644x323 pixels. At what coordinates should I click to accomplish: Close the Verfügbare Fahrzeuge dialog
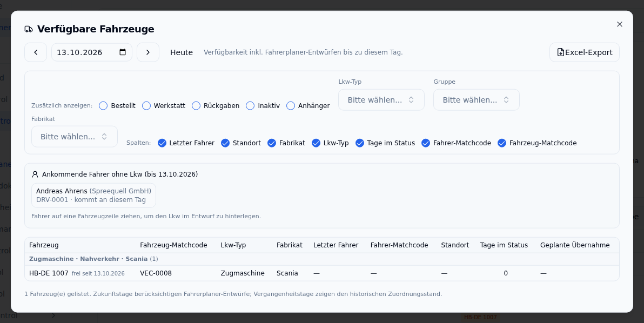tap(619, 24)
